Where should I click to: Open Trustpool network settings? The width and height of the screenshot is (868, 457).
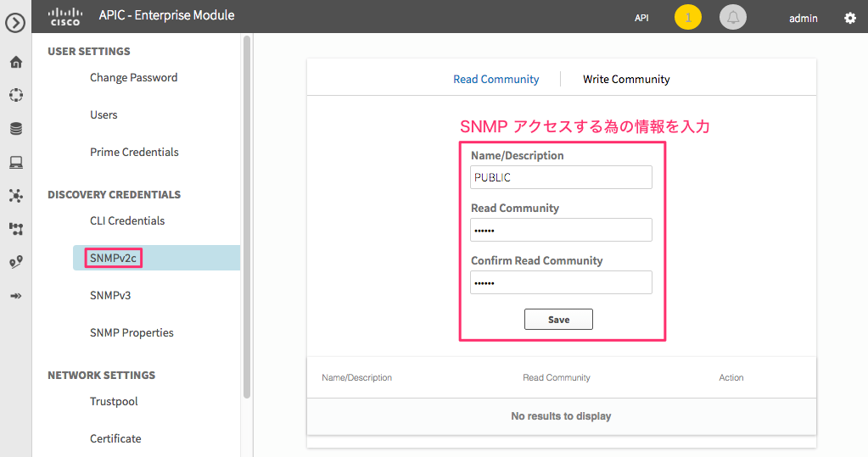click(114, 401)
